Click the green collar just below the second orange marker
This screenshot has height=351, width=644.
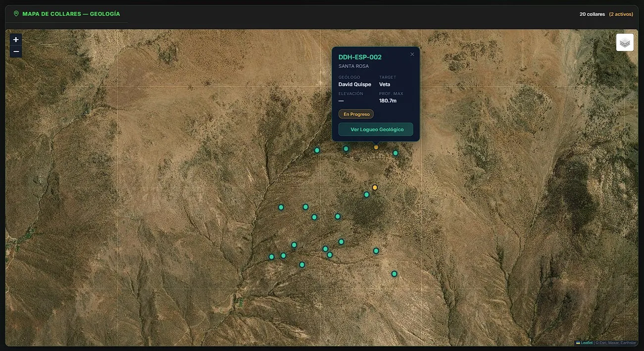[x=366, y=195]
